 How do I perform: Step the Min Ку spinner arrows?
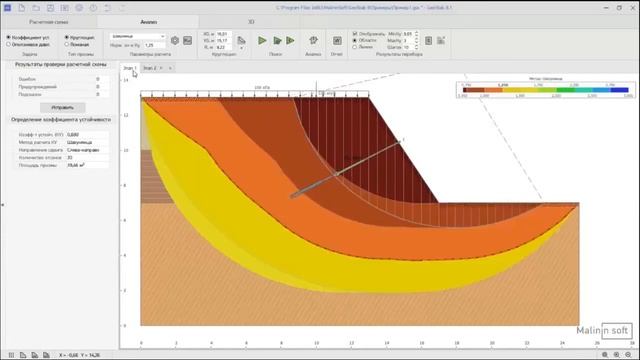pos(416,34)
